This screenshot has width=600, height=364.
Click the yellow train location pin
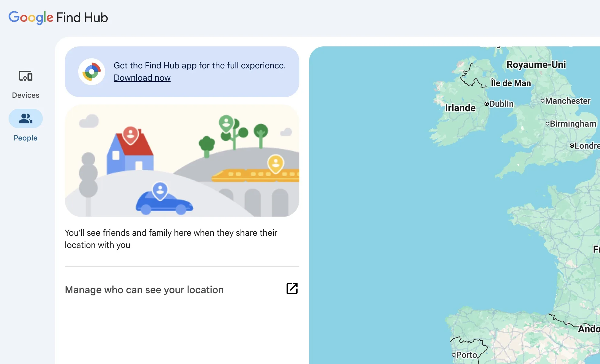pos(276,163)
